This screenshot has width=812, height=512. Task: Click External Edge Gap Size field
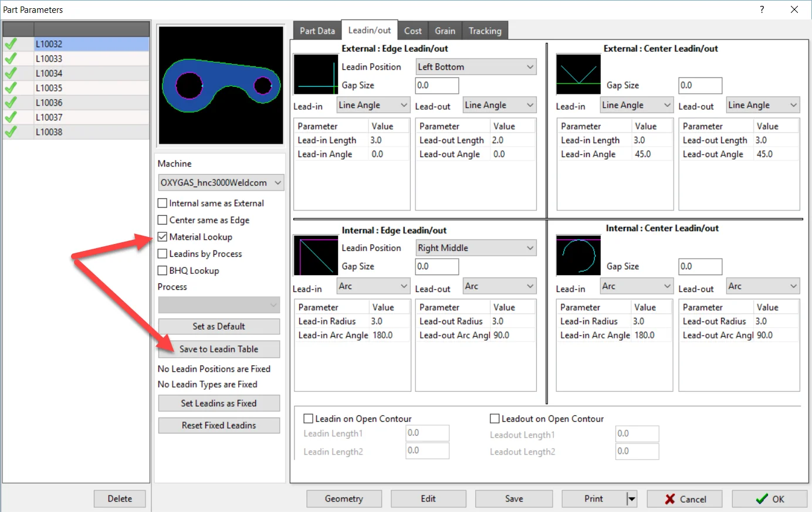[x=437, y=86]
